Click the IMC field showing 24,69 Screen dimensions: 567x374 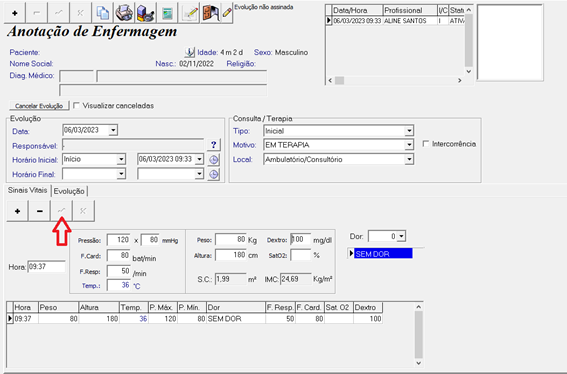[x=295, y=279]
